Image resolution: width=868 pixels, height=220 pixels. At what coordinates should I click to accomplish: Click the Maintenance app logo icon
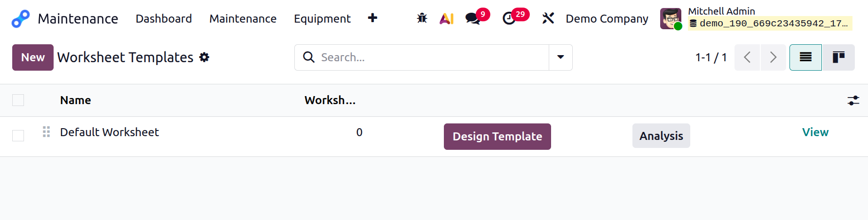click(x=20, y=19)
